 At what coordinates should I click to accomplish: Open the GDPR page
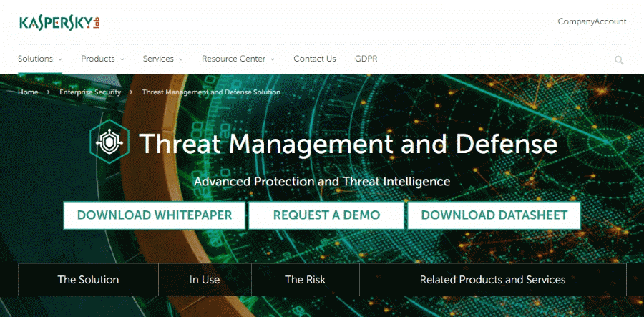pos(366,59)
